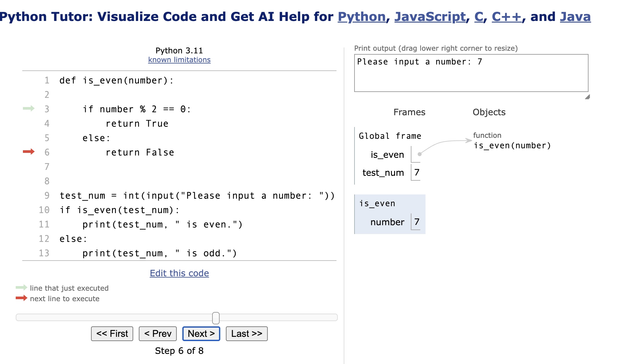Image resolution: width=618 pixels, height=364 pixels.
Task: Click the 'next line to execute' legend entry
Action: pos(64,299)
